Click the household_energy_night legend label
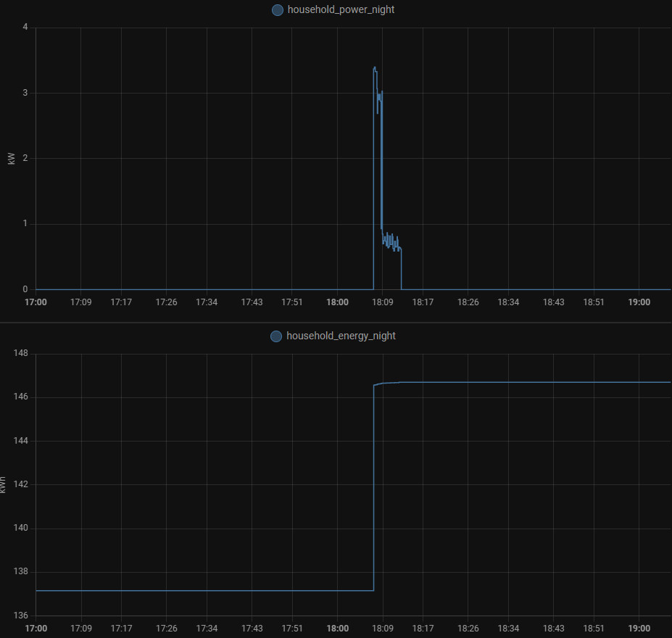672x638 pixels. (341, 336)
